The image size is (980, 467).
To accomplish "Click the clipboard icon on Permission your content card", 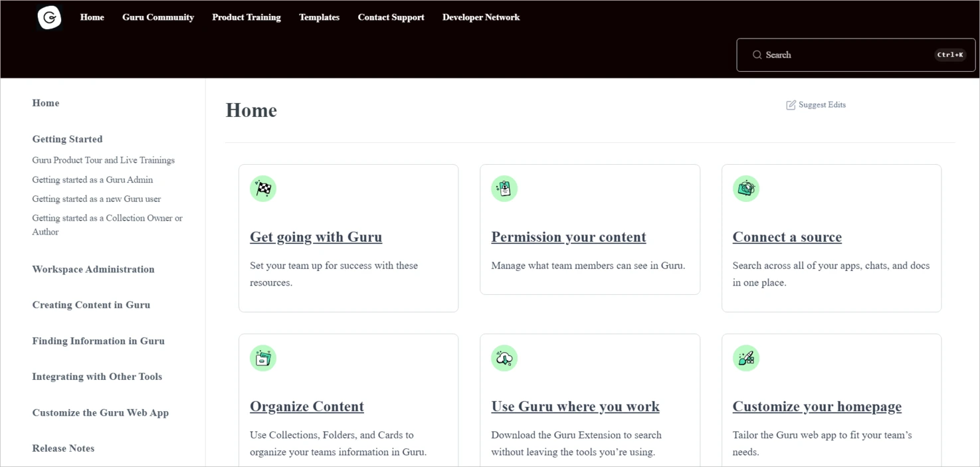I will [504, 189].
